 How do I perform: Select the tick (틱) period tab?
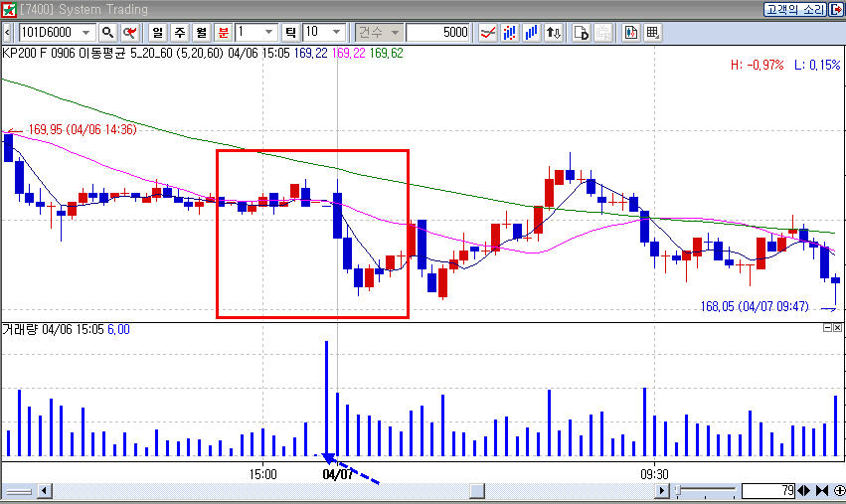291,33
